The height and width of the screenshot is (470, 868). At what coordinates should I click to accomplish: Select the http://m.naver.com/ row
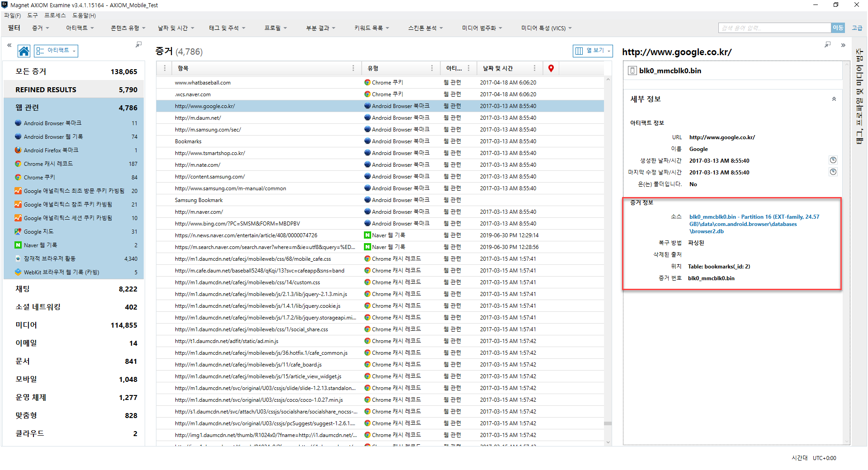380,212
